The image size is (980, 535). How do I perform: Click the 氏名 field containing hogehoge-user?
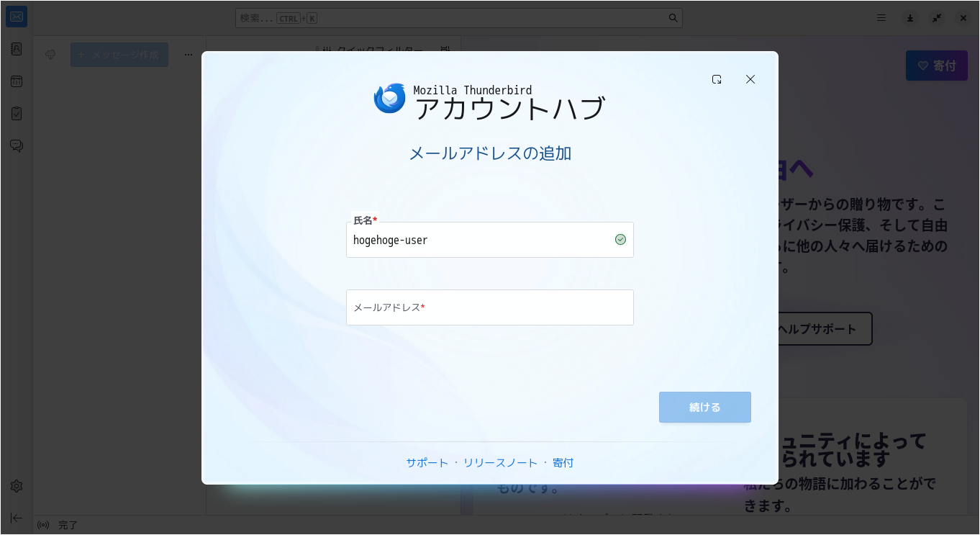[x=490, y=240]
